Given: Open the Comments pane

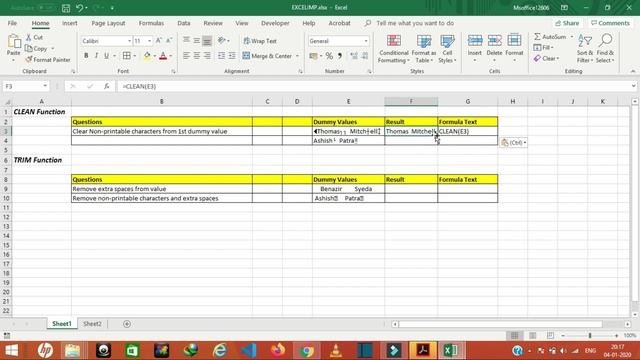Looking at the screenshot, I should tap(610, 23).
